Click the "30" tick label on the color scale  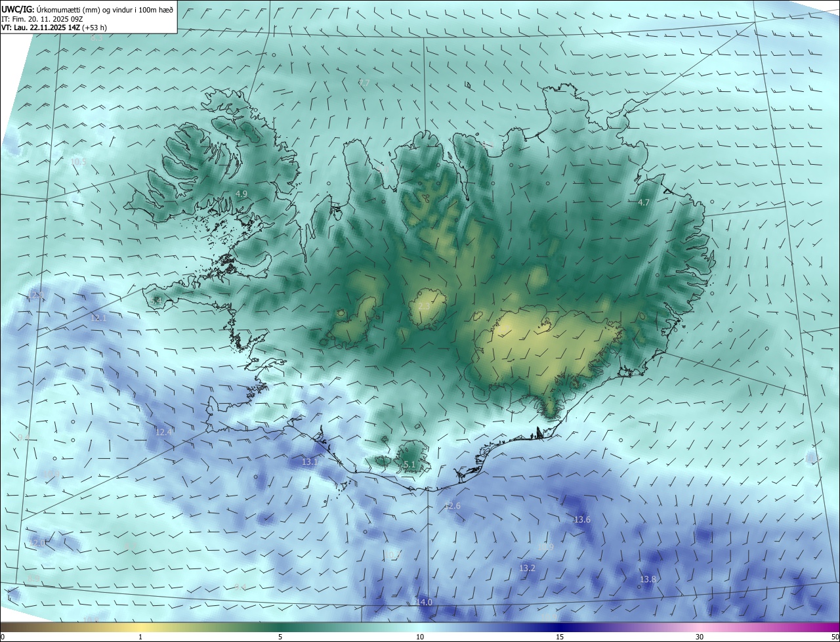(x=700, y=637)
